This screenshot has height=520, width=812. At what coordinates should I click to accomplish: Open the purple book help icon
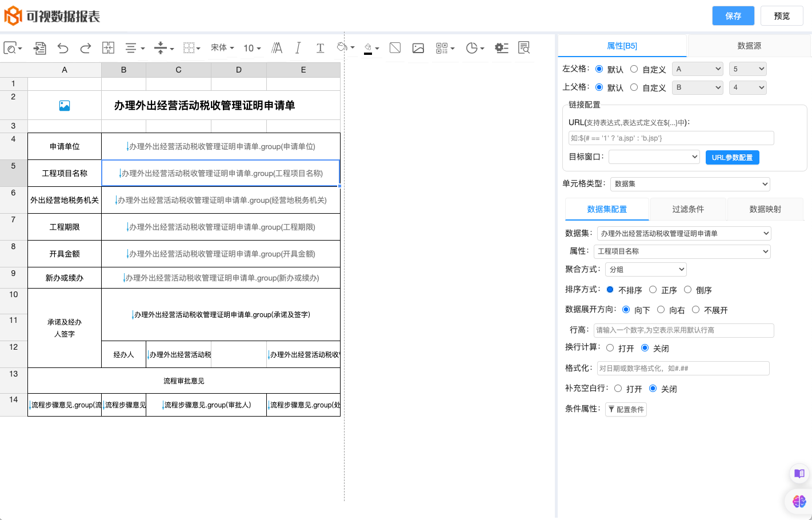pos(799,474)
